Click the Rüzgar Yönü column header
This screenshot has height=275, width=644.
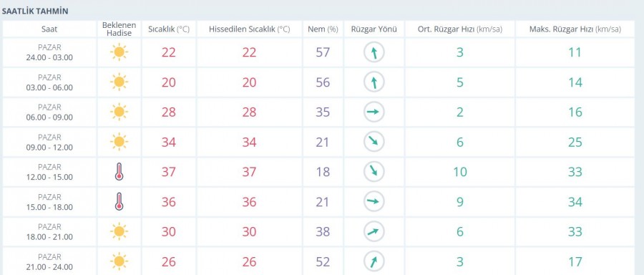click(x=374, y=29)
